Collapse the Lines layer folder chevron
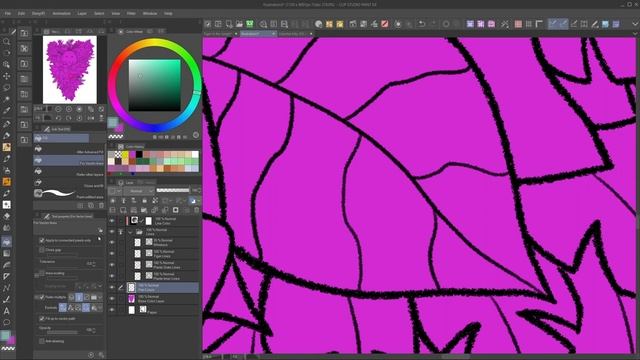The image size is (640, 360). (130, 232)
